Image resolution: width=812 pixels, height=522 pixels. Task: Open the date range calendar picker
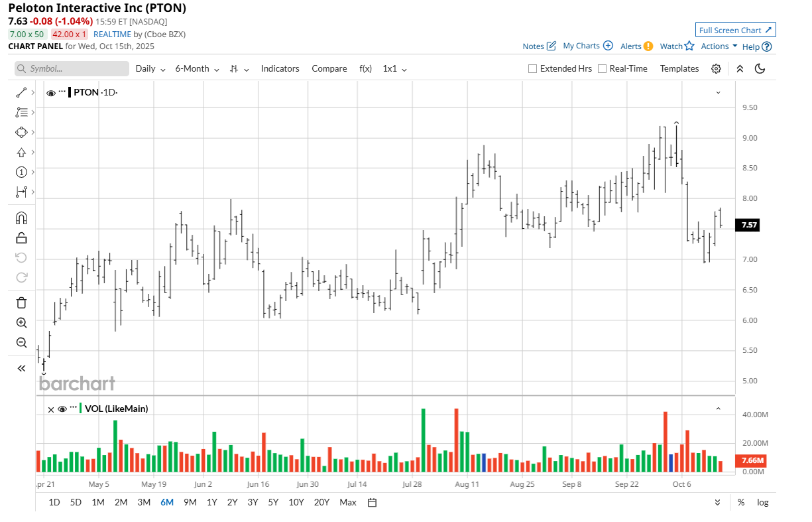373,502
